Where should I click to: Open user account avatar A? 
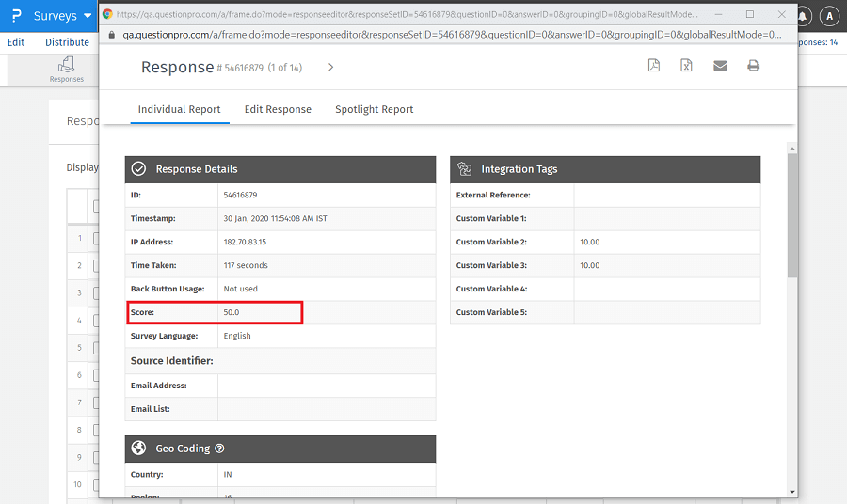point(829,16)
